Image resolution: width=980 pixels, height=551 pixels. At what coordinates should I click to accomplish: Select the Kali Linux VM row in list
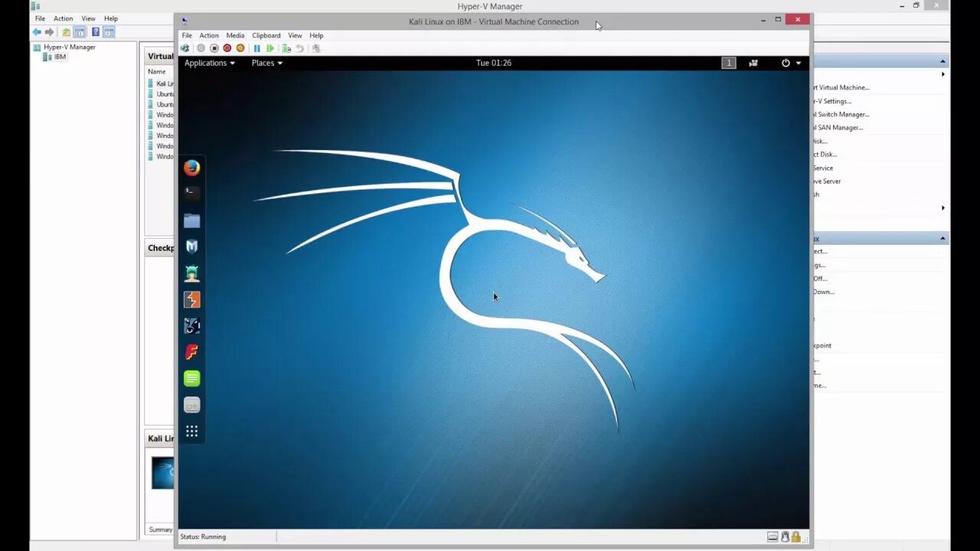tap(161, 83)
